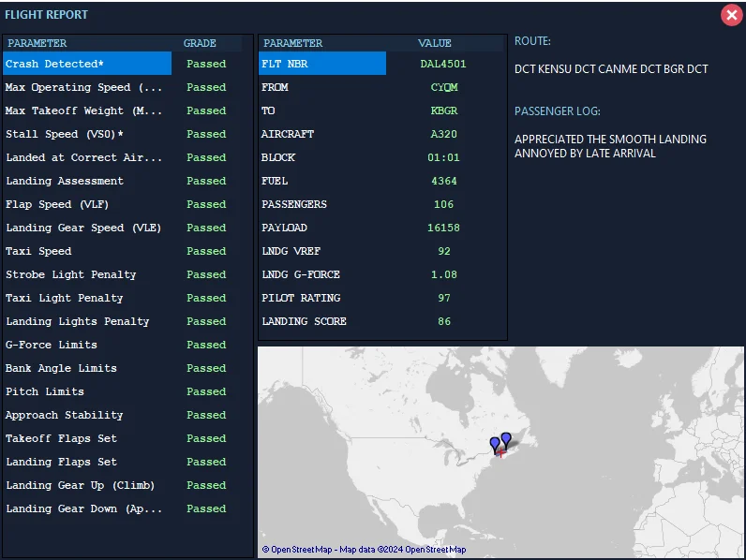Image resolution: width=746 pixels, height=560 pixels.
Task: Select the LANDING SCORE row
Action: [x=380, y=321]
